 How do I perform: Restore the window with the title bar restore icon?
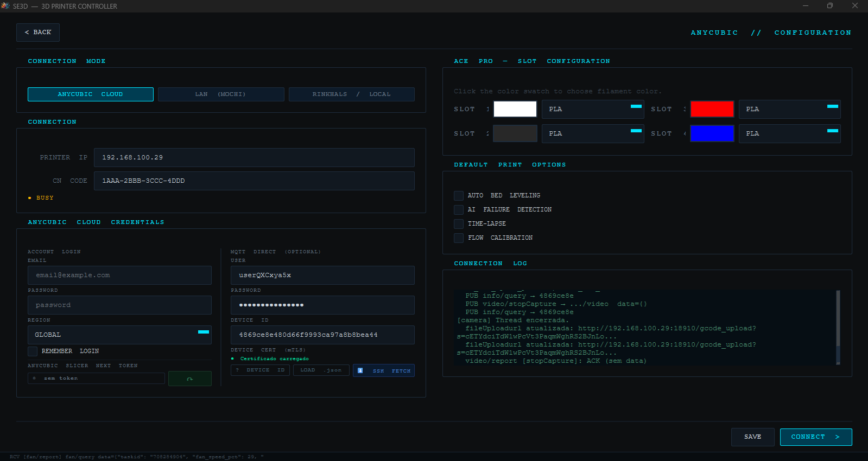(x=829, y=6)
